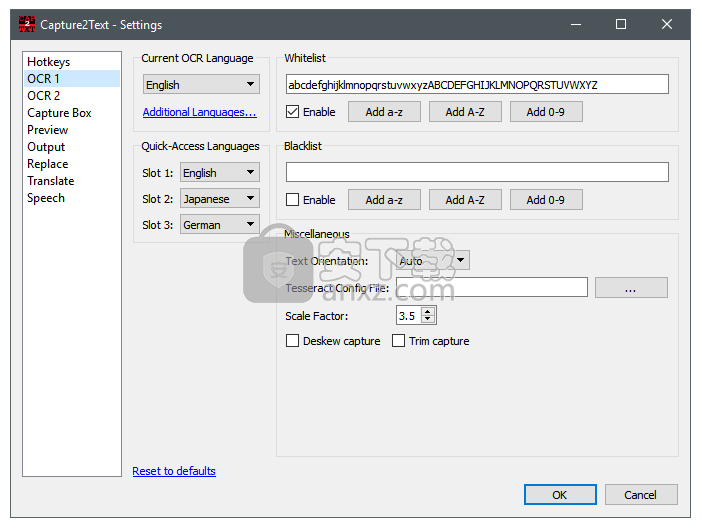Open the Text Orientation dropdown

(x=433, y=260)
